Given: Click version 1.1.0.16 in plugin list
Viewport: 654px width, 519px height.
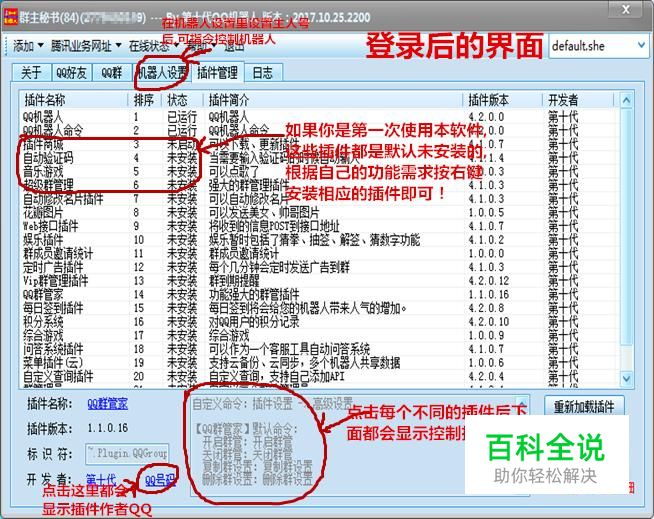Looking at the screenshot, I should (x=488, y=295).
